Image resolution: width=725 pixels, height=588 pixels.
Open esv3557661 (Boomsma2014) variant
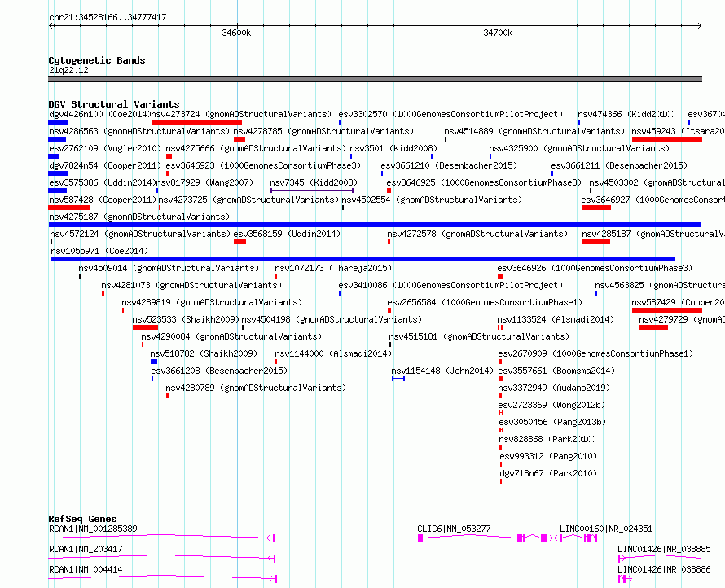click(556, 371)
